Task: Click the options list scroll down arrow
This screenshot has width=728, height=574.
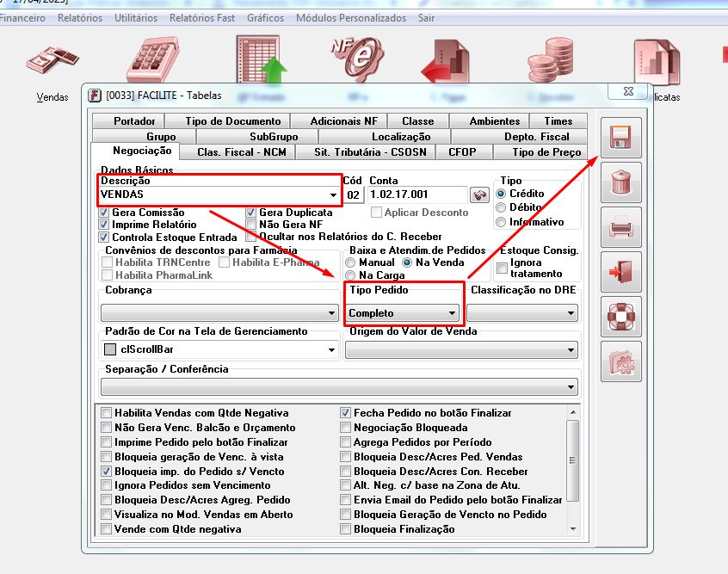Action: coord(573,529)
